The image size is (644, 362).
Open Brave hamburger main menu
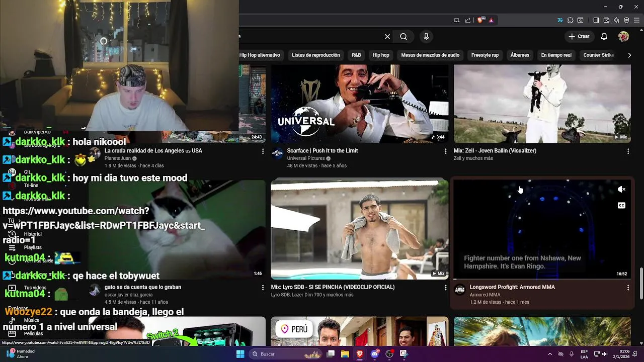pos(636,21)
